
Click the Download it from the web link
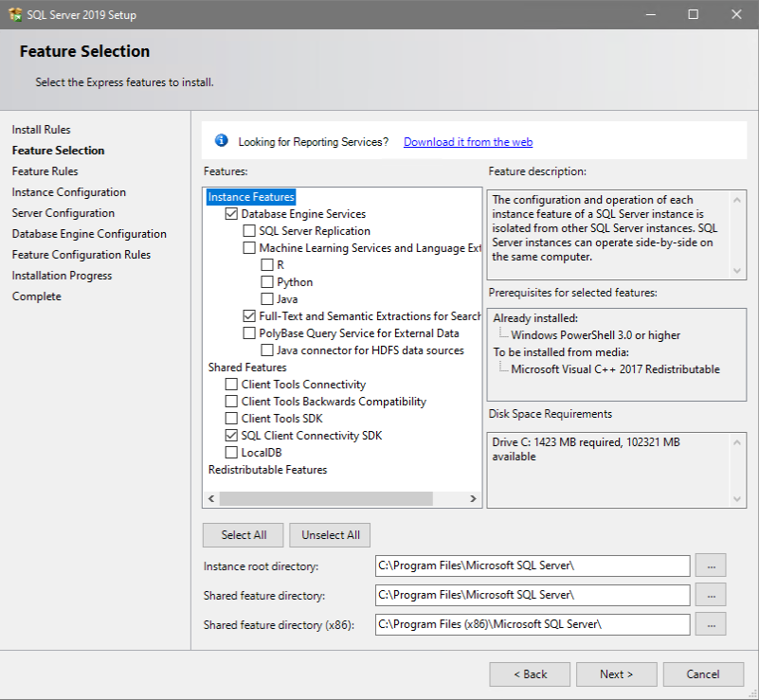(468, 142)
